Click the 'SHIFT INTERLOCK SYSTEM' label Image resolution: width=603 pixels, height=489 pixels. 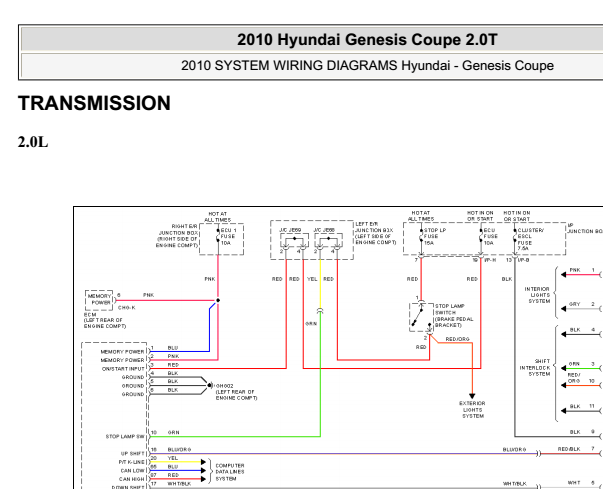[535, 368]
